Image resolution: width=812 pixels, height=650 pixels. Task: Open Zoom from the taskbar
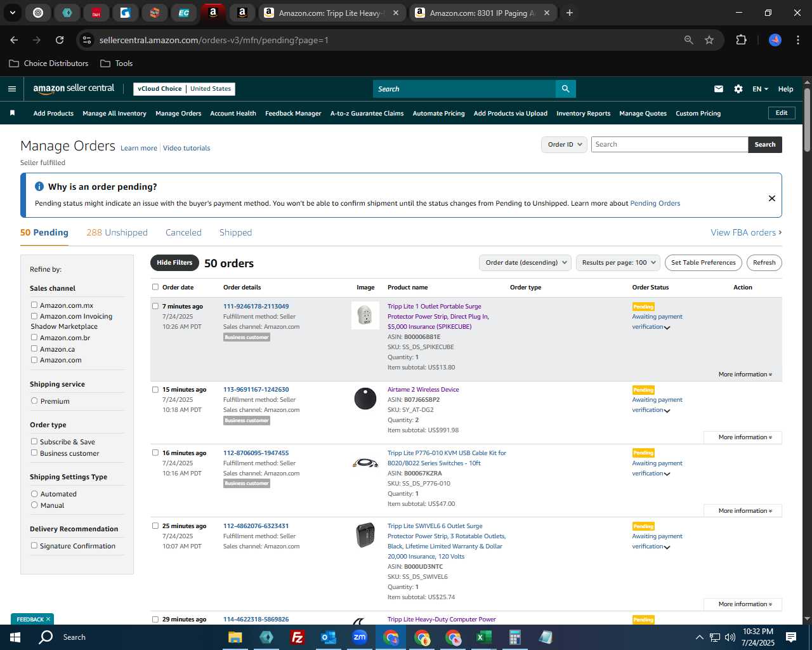(360, 637)
